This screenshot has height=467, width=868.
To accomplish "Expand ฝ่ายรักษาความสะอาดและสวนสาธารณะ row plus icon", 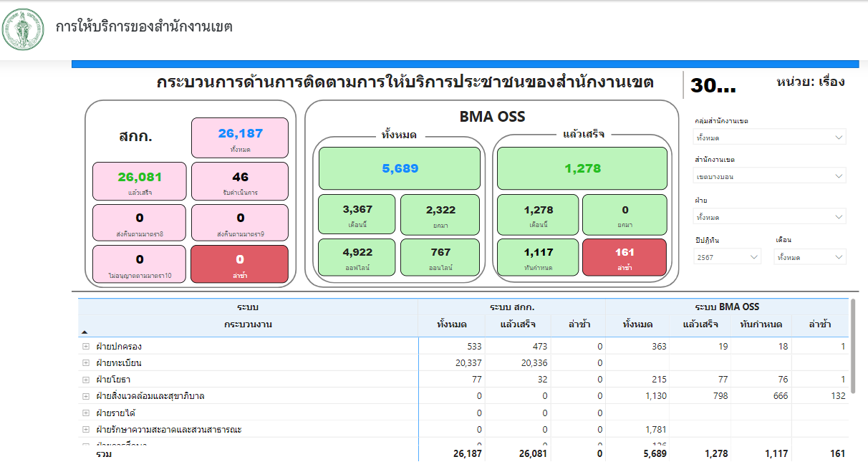I will point(86,430).
